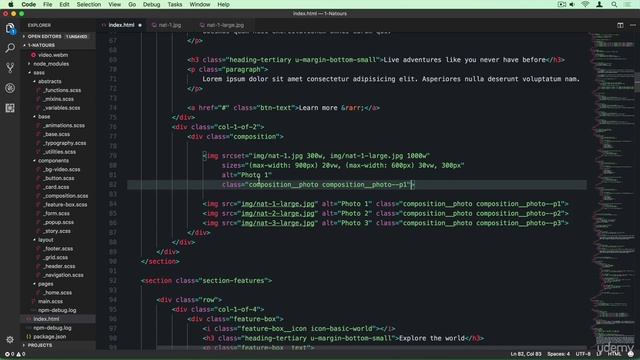This screenshot has height=360, width=640.
Task: Collapse the base folder
Action: 44,117
